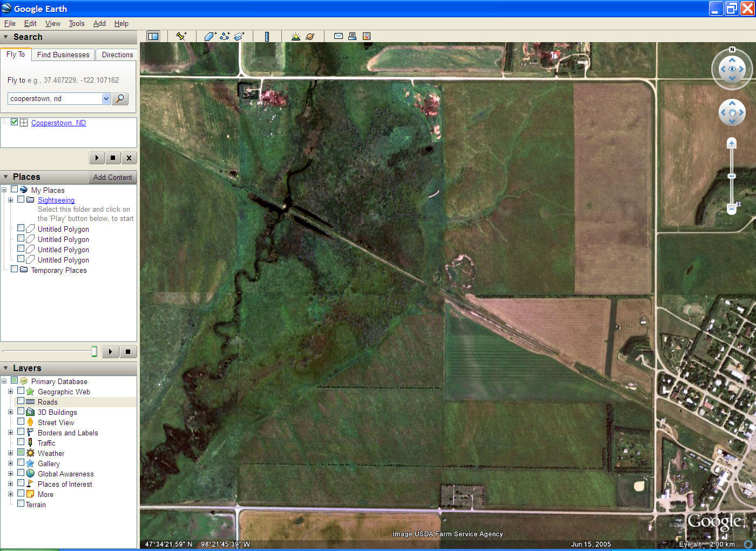This screenshot has width=756, height=551.
Task: Check the Temporary Places checkbox
Action: (14, 269)
